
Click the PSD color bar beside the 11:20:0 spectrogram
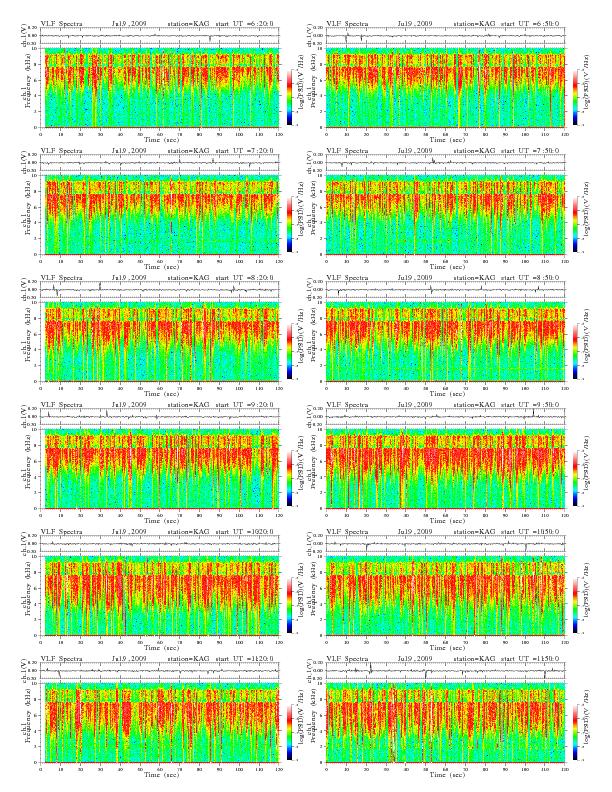(289, 732)
